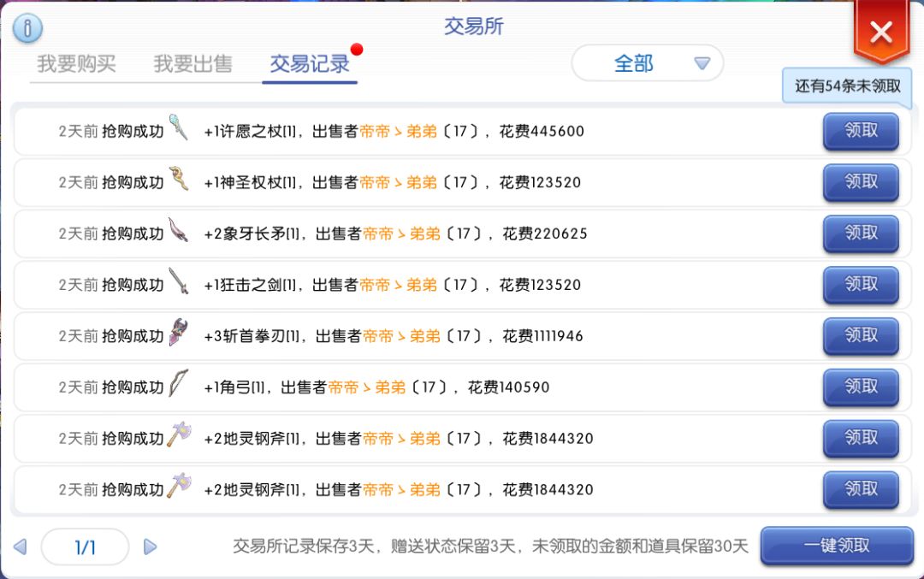Close the exchange window with red X
The image size is (924, 579).
click(x=881, y=32)
